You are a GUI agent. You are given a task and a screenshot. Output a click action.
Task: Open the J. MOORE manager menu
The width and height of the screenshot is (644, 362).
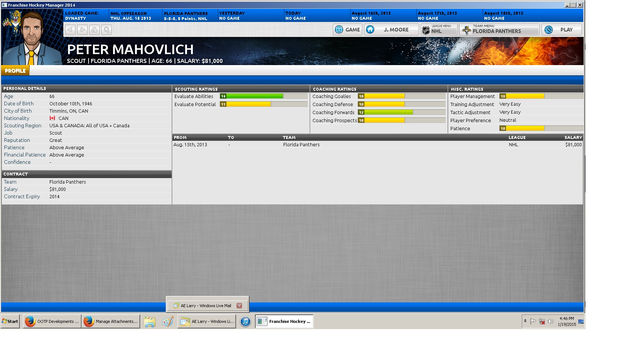[x=391, y=30]
